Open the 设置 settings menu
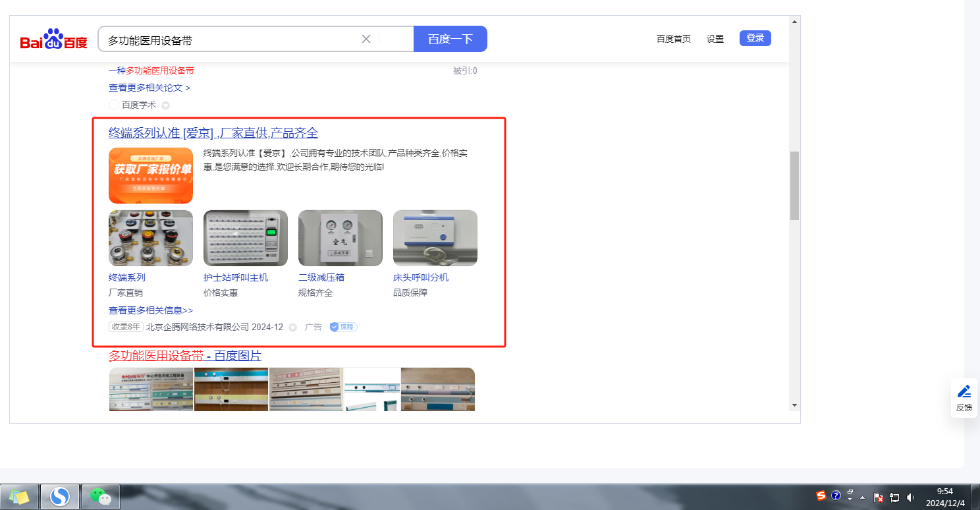Viewport: 980px width, 510px height. tap(715, 39)
